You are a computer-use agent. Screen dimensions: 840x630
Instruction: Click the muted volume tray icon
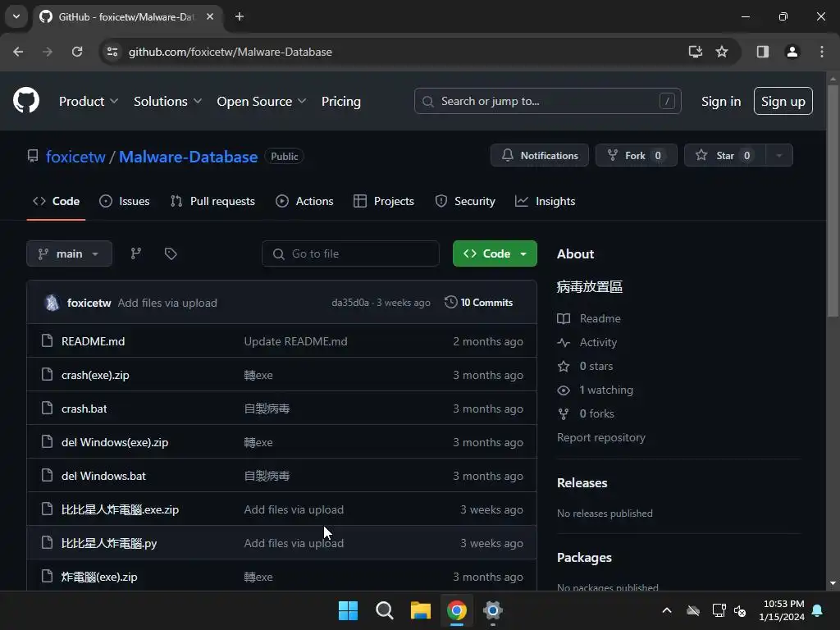[x=740, y=610]
